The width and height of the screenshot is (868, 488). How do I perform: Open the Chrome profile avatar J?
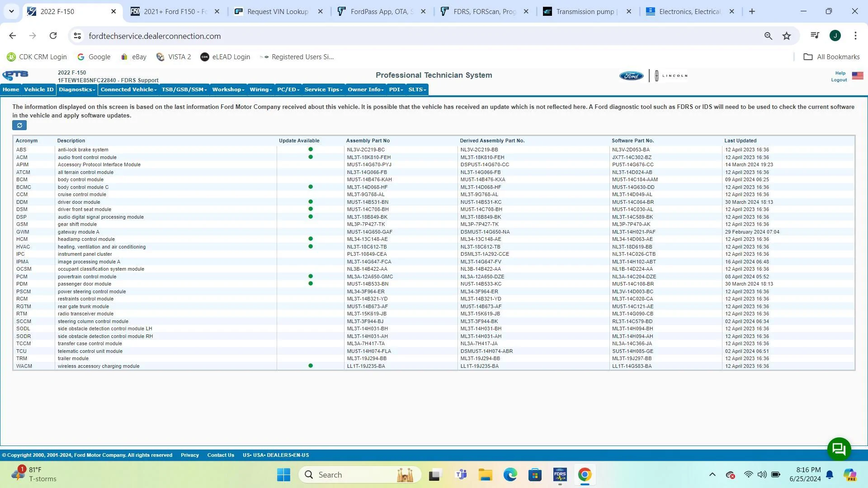coord(835,35)
